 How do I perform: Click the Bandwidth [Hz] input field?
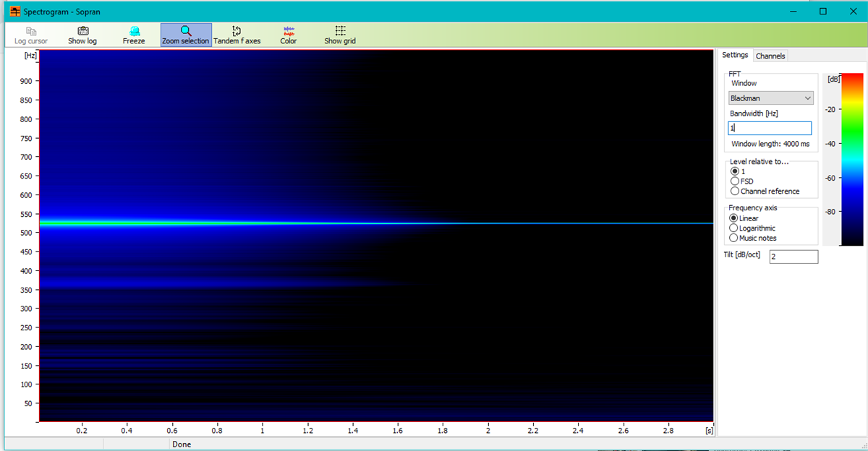pyautogui.click(x=770, y=128)
